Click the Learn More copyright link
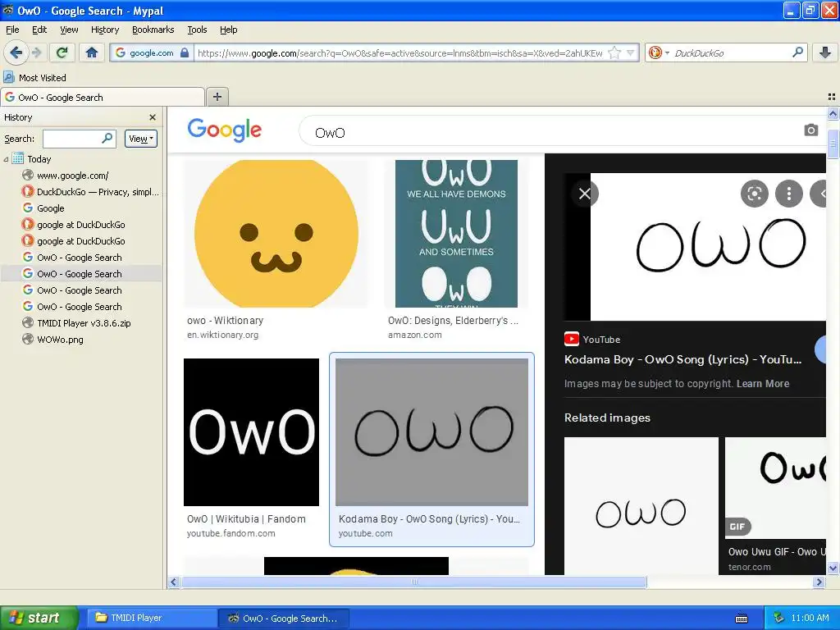Viewport: 840px width, 630px height. click(x=762, y=384)
